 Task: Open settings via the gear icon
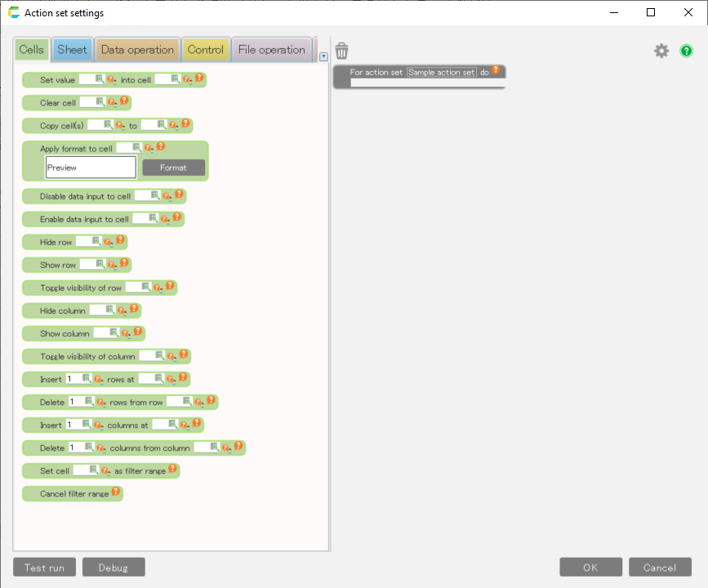point(661,51)
